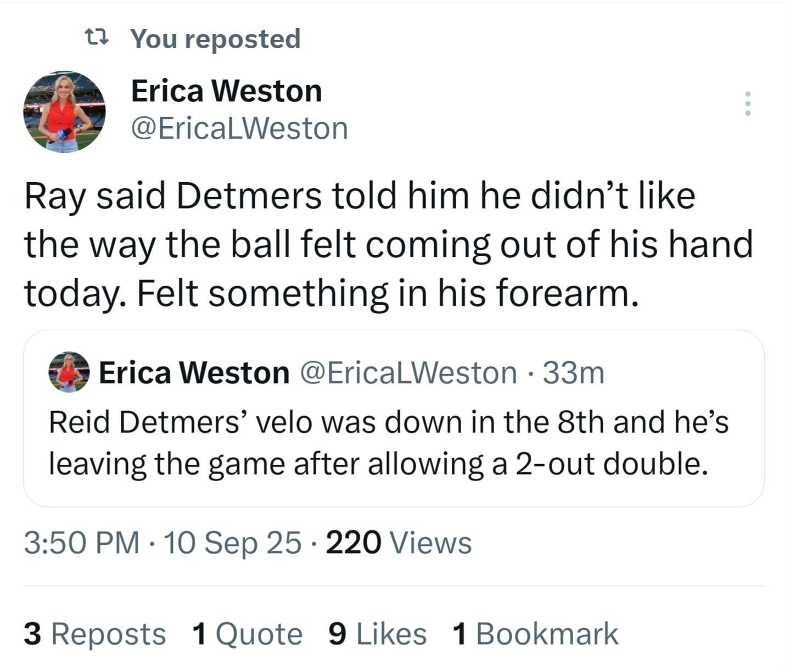Click the bold author name Erica Weston in header

pos(226,91)
